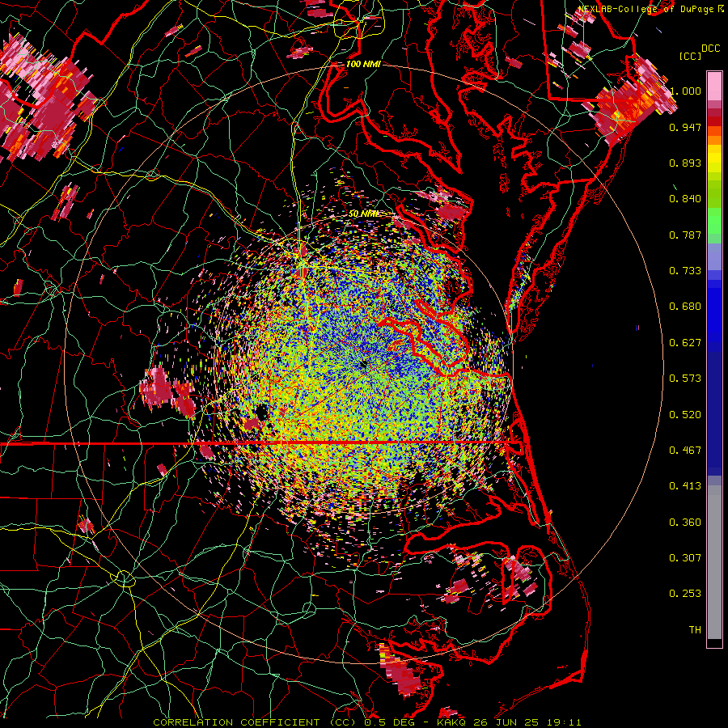Click the 100 NMI range ring label

[x=363, y=64]
